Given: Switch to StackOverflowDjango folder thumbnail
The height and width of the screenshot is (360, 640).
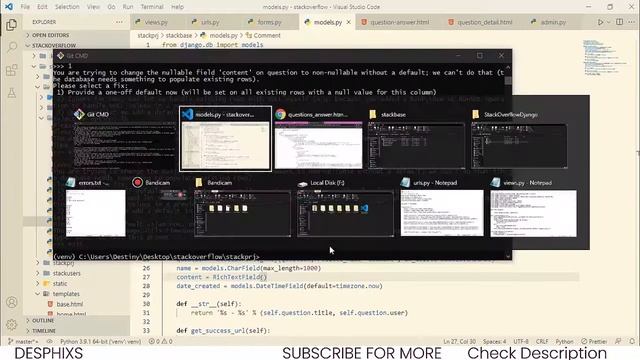Looking at the screenshot, I should click(519, 139).
